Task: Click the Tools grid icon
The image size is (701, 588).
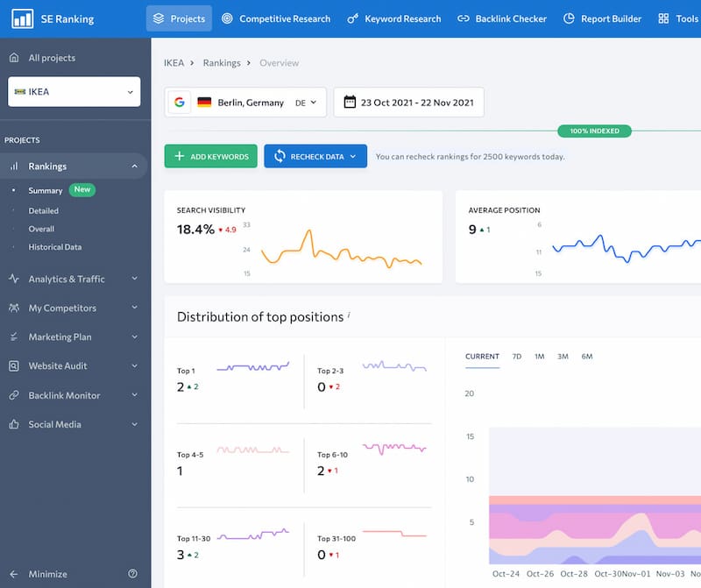Action: [x=663, y=18]
